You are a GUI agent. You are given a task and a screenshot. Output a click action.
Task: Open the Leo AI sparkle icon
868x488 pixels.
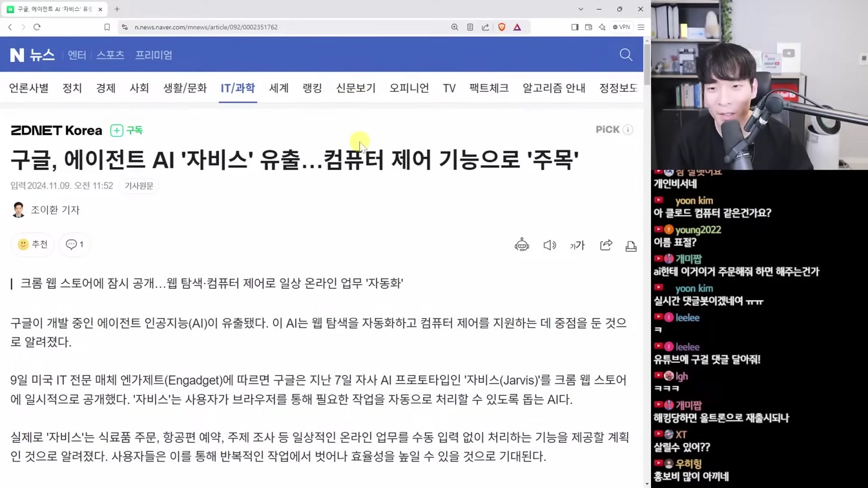click(602, 27)
